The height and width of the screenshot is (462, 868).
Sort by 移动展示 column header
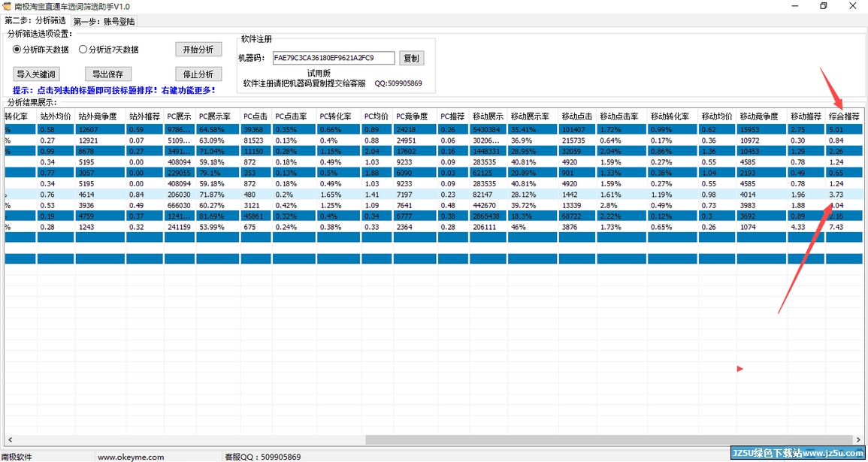pyautogui.click(x=488, y=116)
